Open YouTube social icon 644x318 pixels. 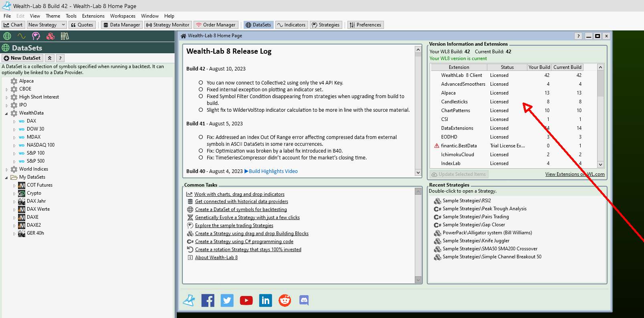coord(246,300)
